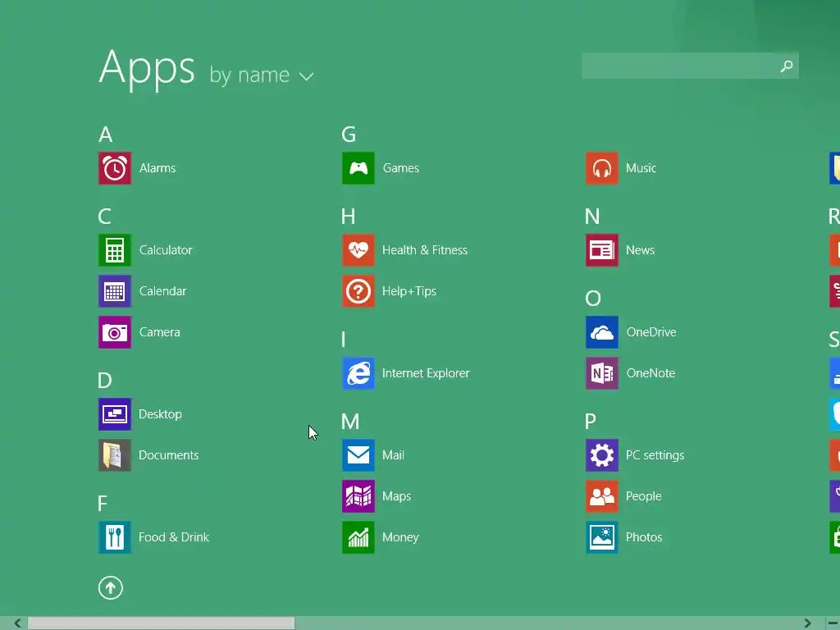Open the Games app icon

(358, 168)
